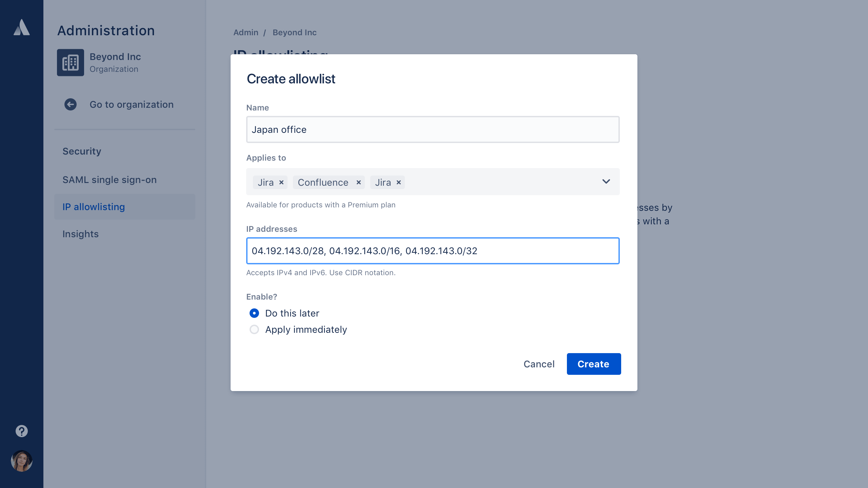The height and width of the screenshot is (488, 868).
Task: Select the 'Apply immediately' radio button
Action: [254, 329]
